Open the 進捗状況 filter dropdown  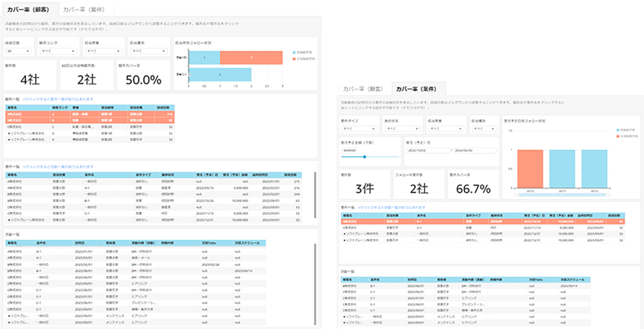(401, 128)
